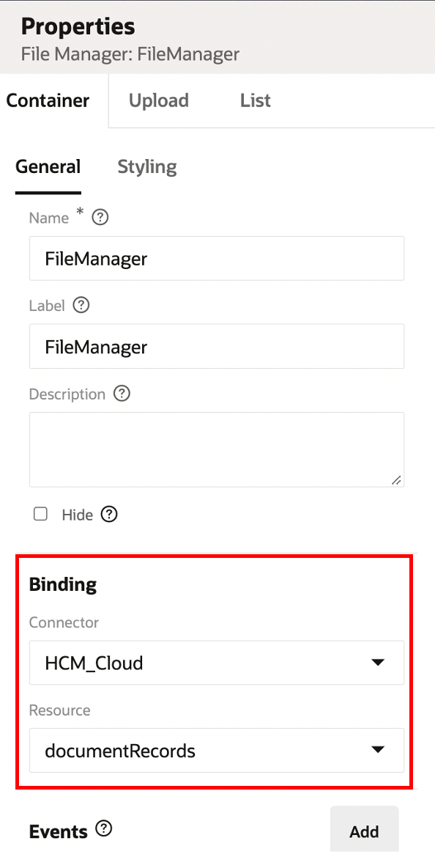Open the Connector dropdown showing HCM_Cloud
Image resolution: width=435 pixels, height=868 pixels.
pyautogui.click(x=217, y=662)
